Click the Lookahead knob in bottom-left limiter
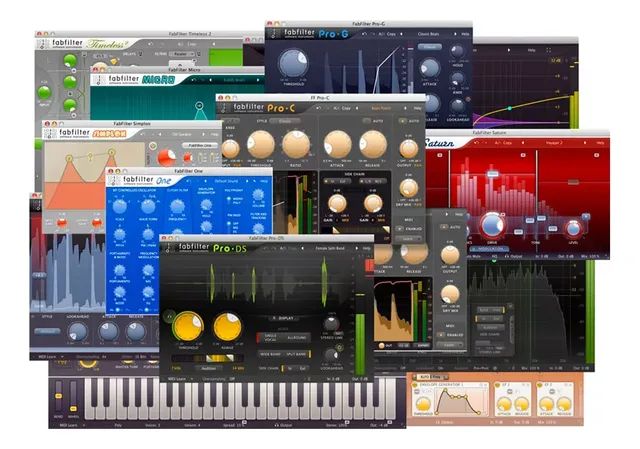The height and width of the screenshot is (449, 640). [x=78, y=331]
